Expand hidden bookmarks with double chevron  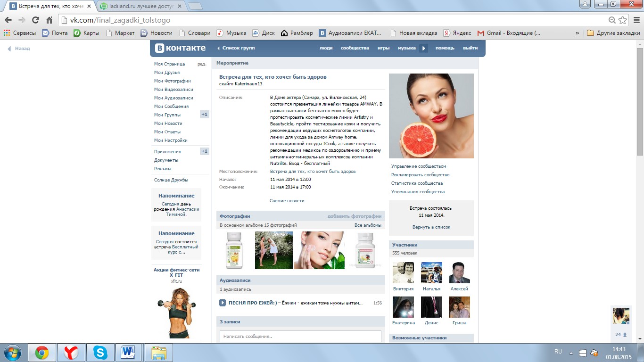[x=578, y=33]
